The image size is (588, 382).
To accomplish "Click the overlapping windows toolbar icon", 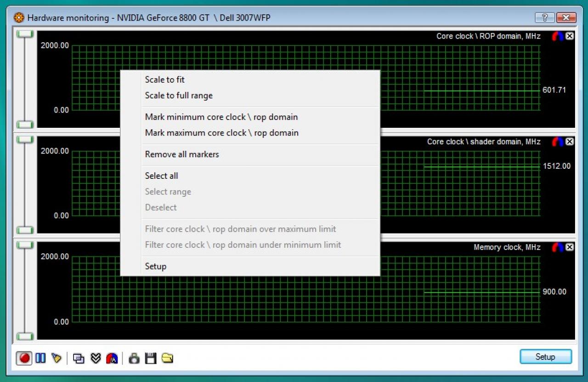I will coord(79,358).
